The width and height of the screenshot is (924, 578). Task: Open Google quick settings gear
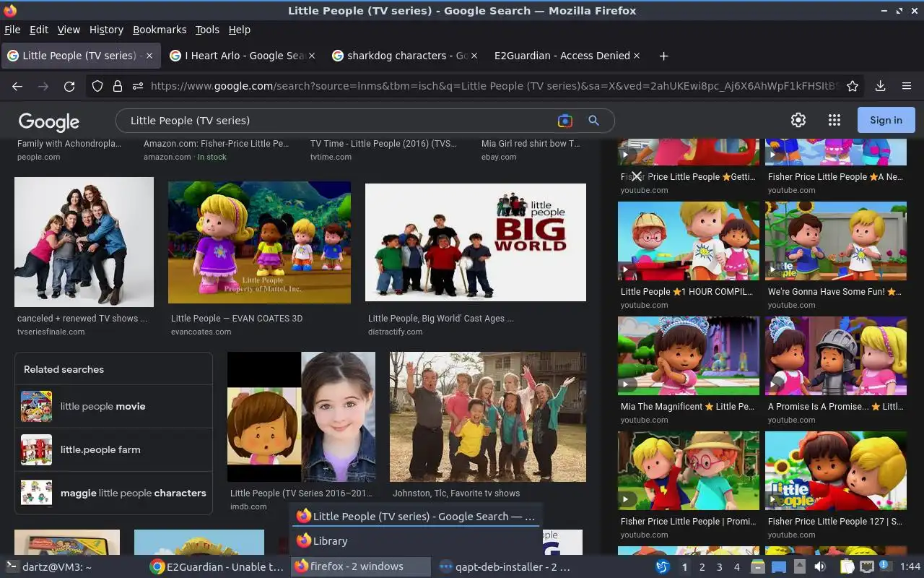click(798, 121)
